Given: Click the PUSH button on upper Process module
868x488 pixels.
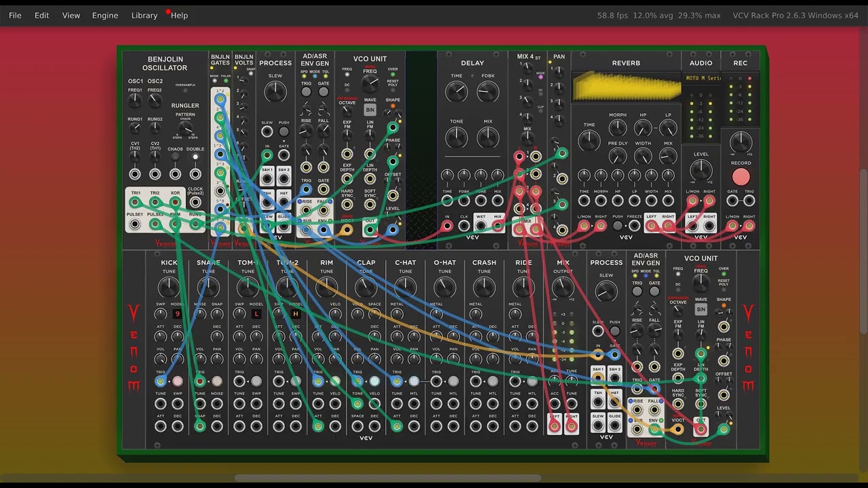Looking at the screenshot, I should pos(283,132).
